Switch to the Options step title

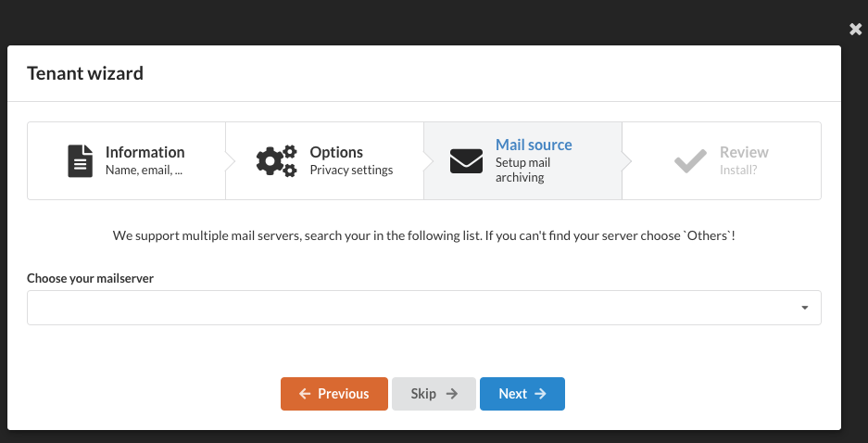coord(336,152)
